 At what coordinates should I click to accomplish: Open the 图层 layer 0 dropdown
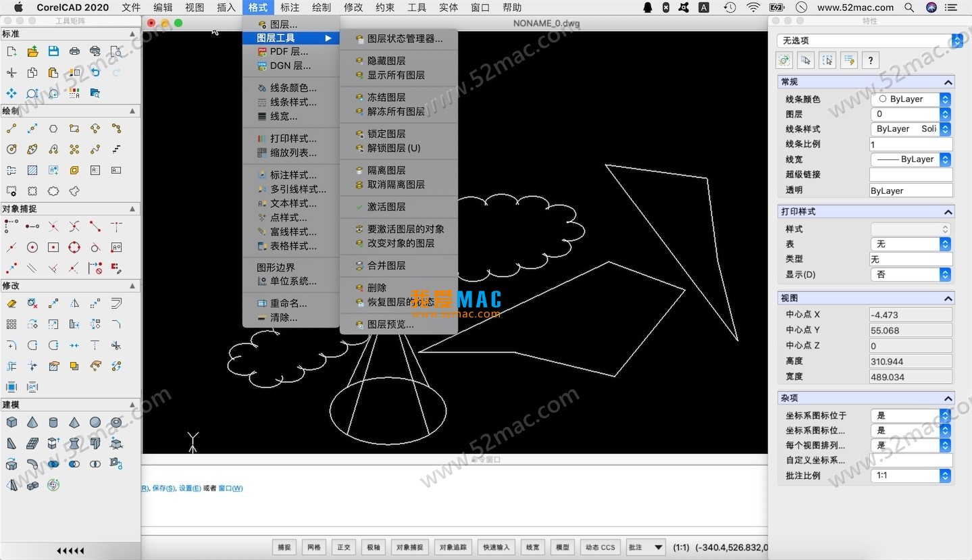tap(911, 113)
